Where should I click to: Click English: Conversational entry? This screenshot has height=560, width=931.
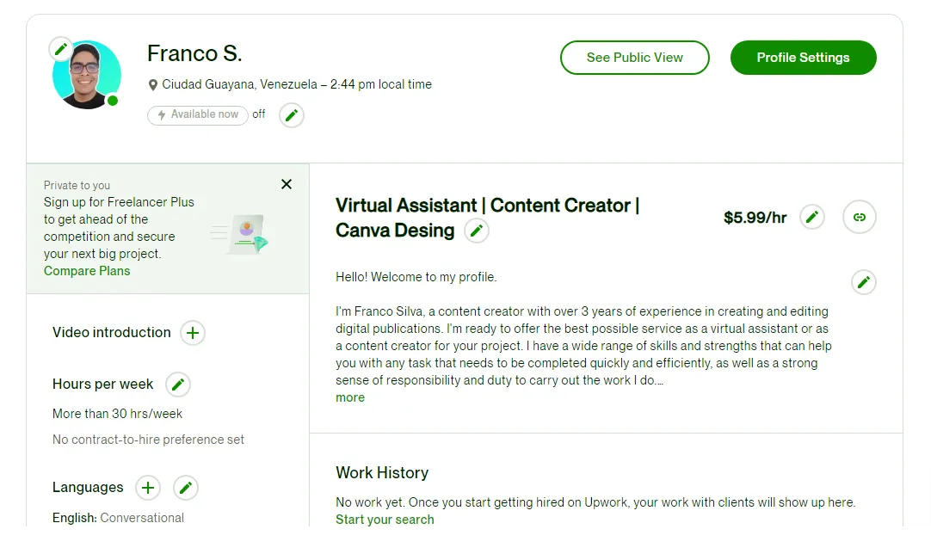[118, 518]
